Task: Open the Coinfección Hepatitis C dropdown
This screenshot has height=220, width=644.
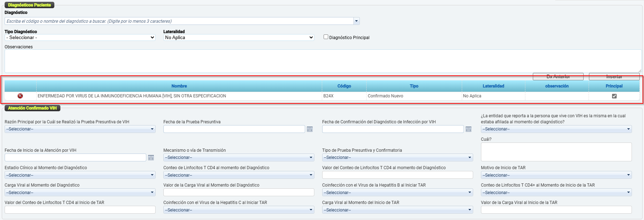Action: [239, 210]
